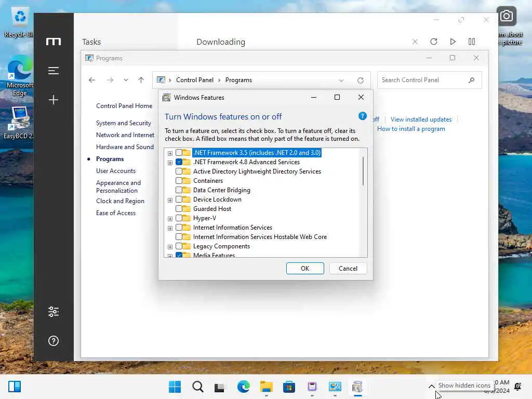Click Control Panel in the breadcrumb
Image resolution: width=532 pixels, height=399 pixels.
(x=195, y=80)
